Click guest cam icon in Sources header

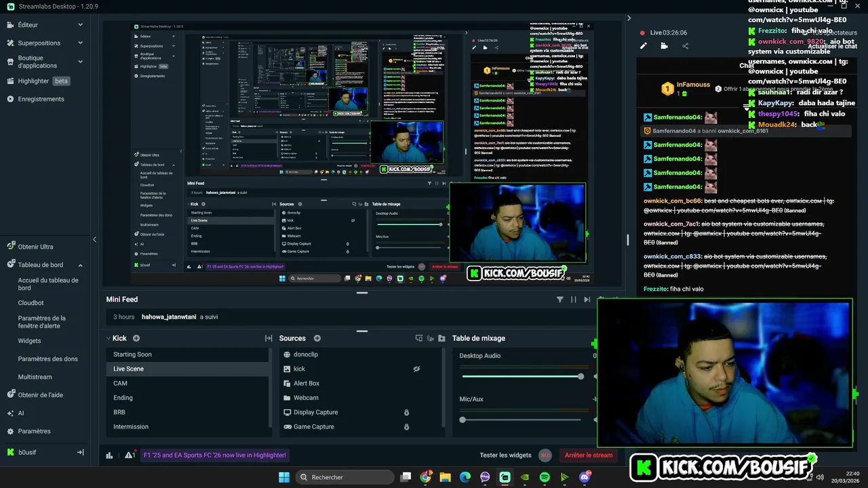[430, 338]
